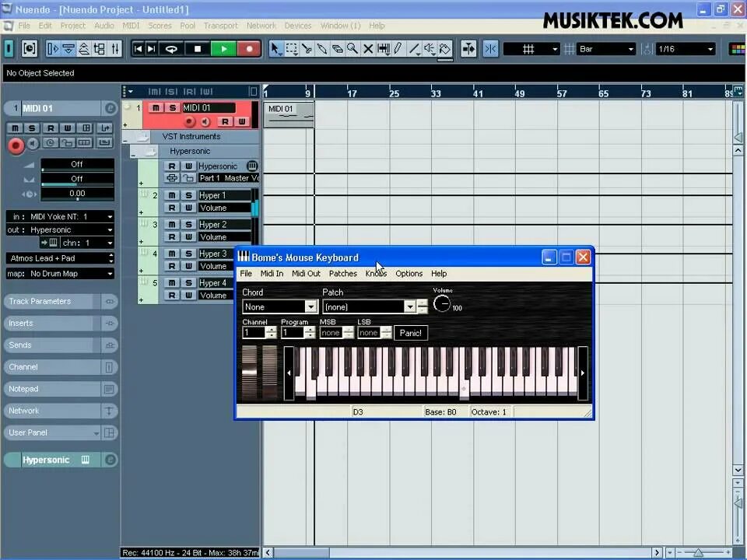Image resolution: width=747 pixels, height=560 pixels.
Task: Select the Erase tool
Action: [x=337, y=48]
